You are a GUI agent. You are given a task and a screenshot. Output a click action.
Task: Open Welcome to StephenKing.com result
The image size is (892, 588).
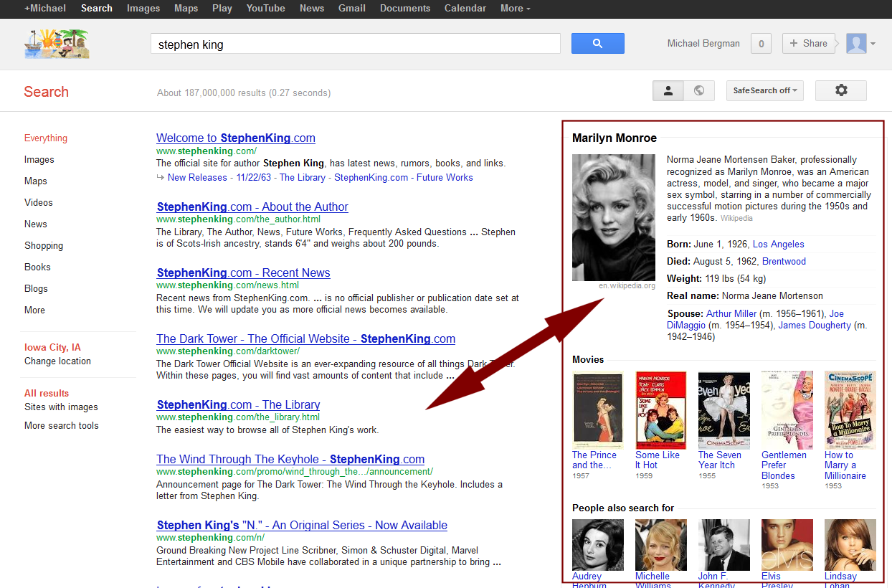click(x=236, y=138)
